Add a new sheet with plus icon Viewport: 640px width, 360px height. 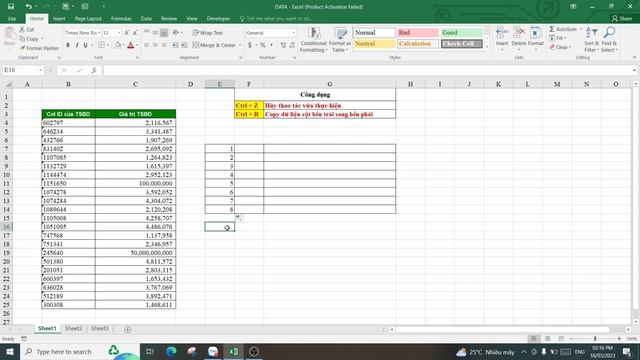[127, 329]
